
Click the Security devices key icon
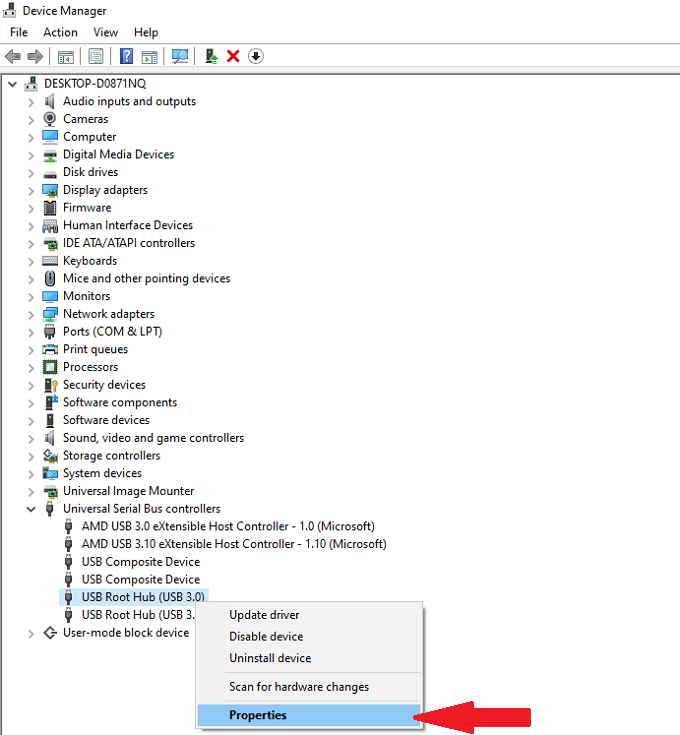tap(51, 385)
